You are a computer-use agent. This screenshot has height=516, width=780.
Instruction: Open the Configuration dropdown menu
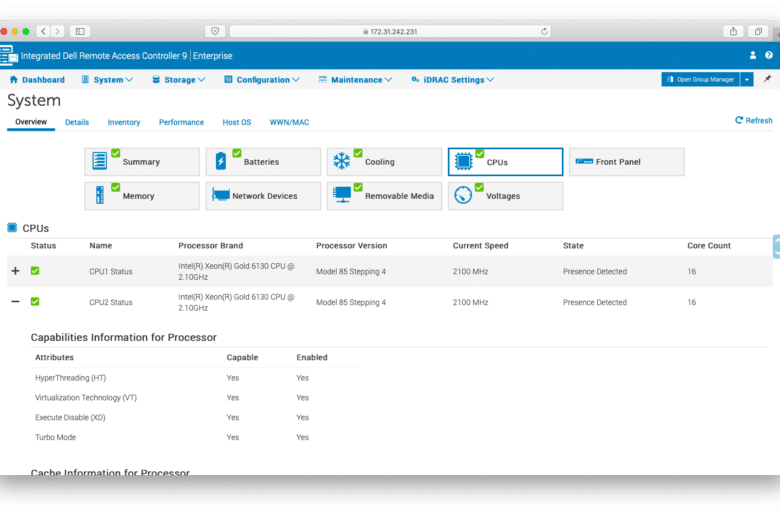[262, 80]
